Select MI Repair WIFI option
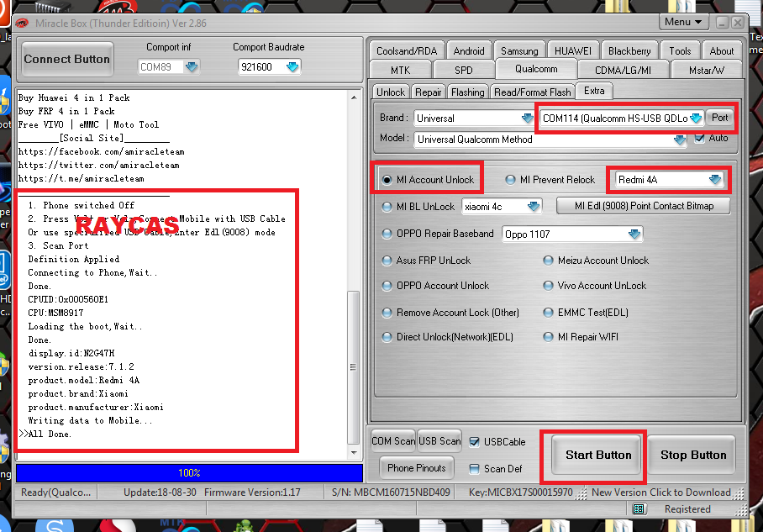The height and width of the screenshot is (532, 763). (x=548, y=337)
